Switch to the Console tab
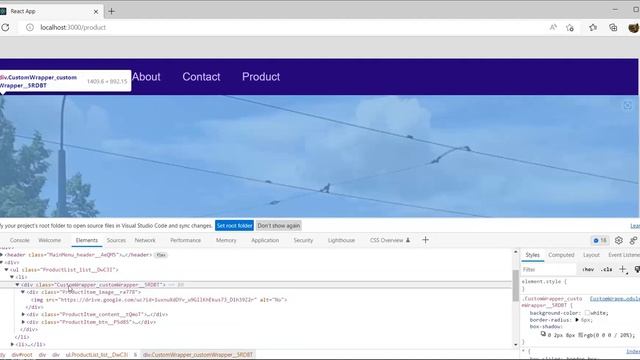Screen dimensions: 640x360 coord(19,240)
